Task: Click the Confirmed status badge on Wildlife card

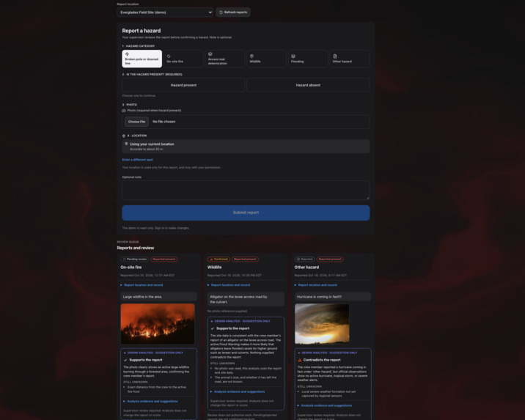Action: click(x=219, y=259)
